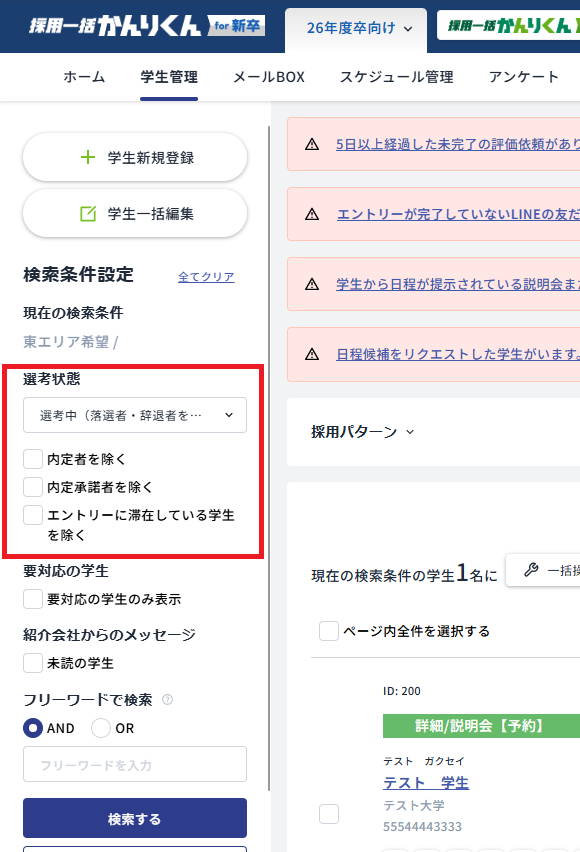Click the ID: 200 text
Viewport: 580px width, 852px height.
point(402,691)
